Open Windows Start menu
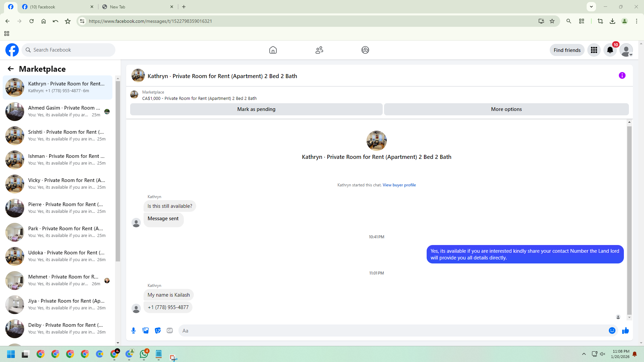This screenshot has width=644, height=362. [x=11, y=354]
